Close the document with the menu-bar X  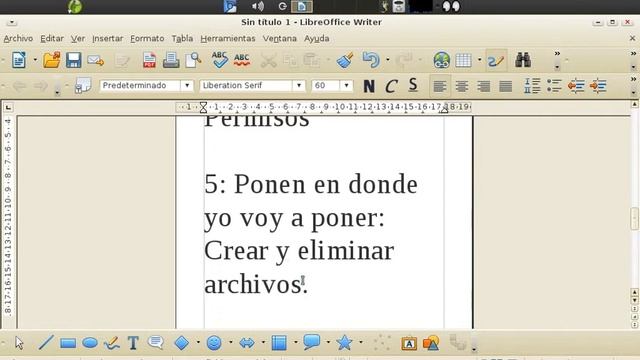click(x=632, y=38)
